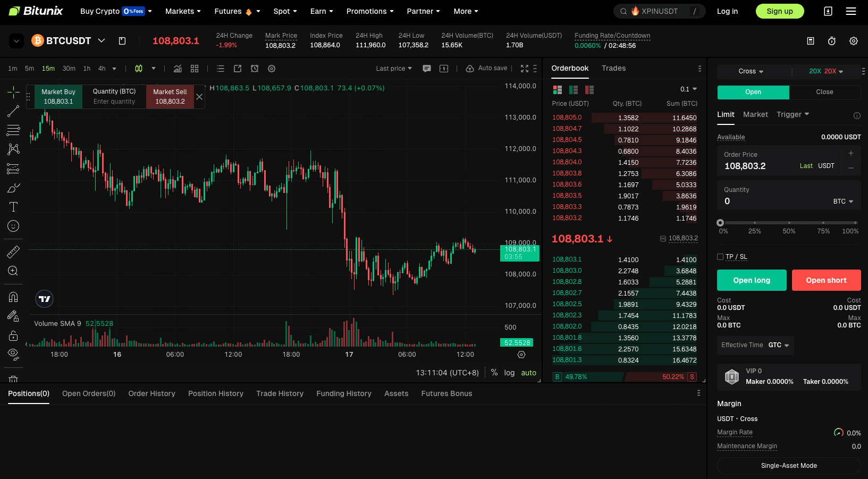Expand the BTCUSDT pair selector chevron

click(x=102, y=40)
